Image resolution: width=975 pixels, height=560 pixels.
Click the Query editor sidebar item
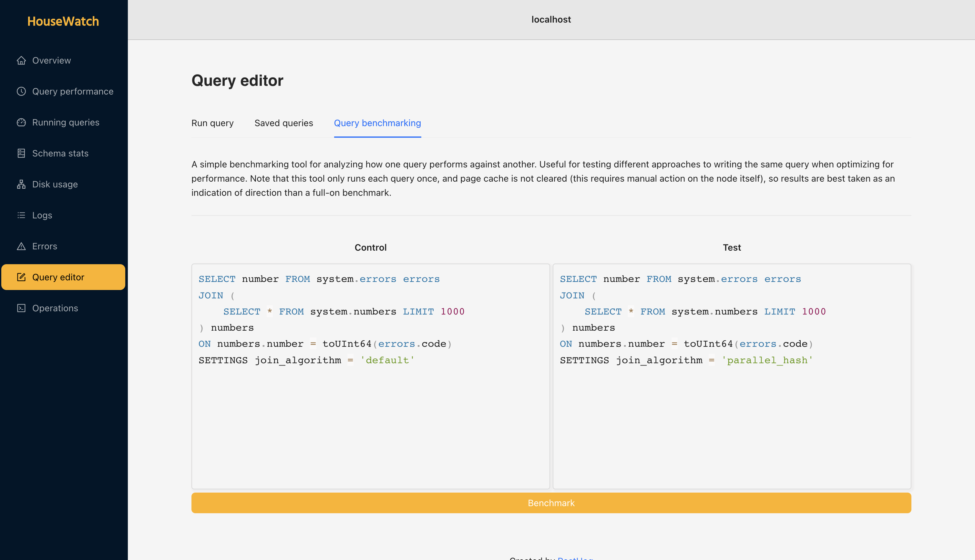[x=64, y=277]
